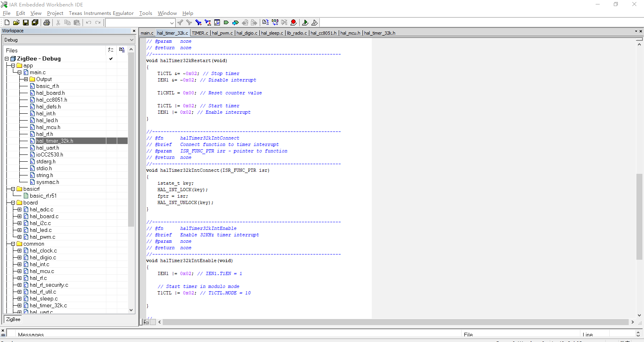Click the Redo toolbar arrow
Viewport: 644px width, 342px height.
(98, 23)
